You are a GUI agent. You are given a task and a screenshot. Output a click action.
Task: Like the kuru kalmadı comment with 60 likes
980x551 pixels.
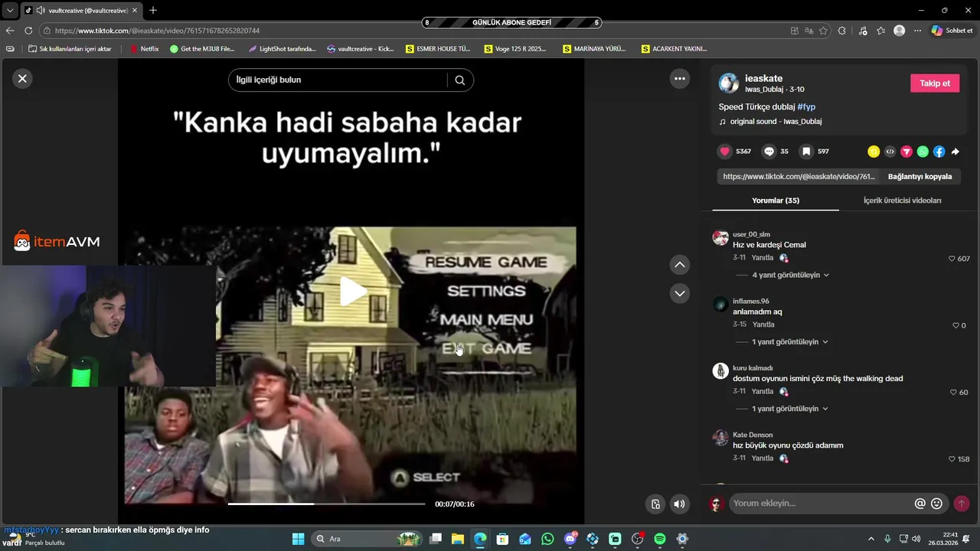(953, 392)
